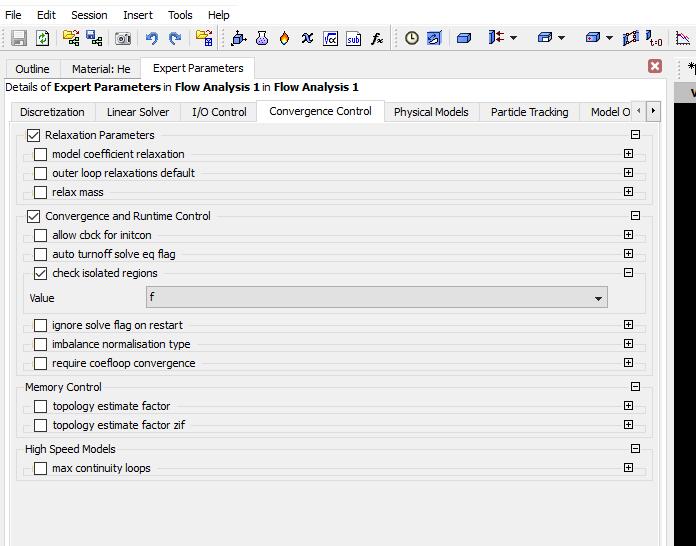The height and width of the screenshot is (546, 696).
Task: Expand the max continuity loops row
Action: [x=628, y=467]
